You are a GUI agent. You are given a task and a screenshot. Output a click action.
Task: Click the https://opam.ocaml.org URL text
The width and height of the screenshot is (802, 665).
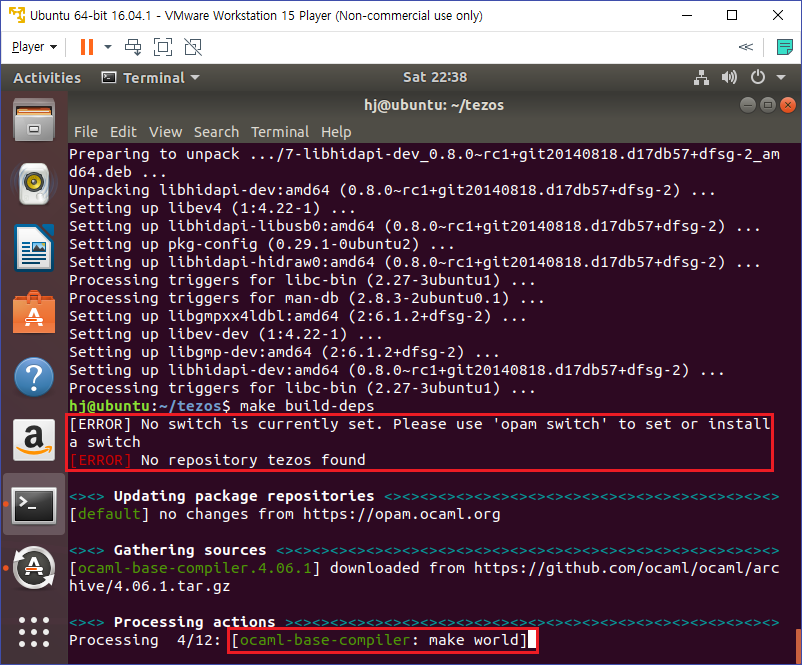click(402, 514)
